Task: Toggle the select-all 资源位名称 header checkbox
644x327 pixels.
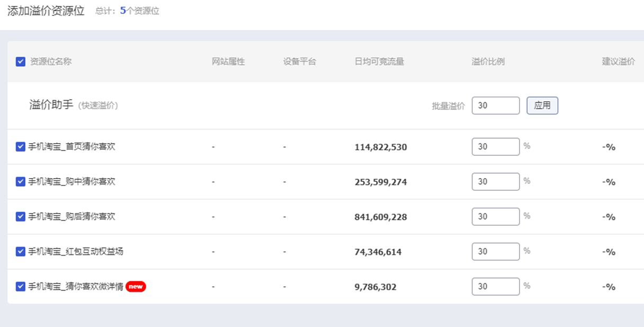Action: [x=21, y=61]
